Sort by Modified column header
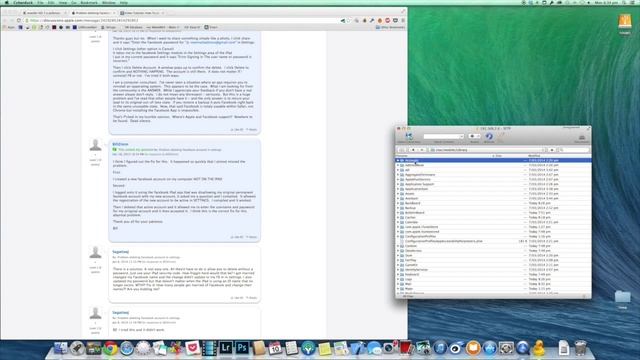 tap(559, 156)
